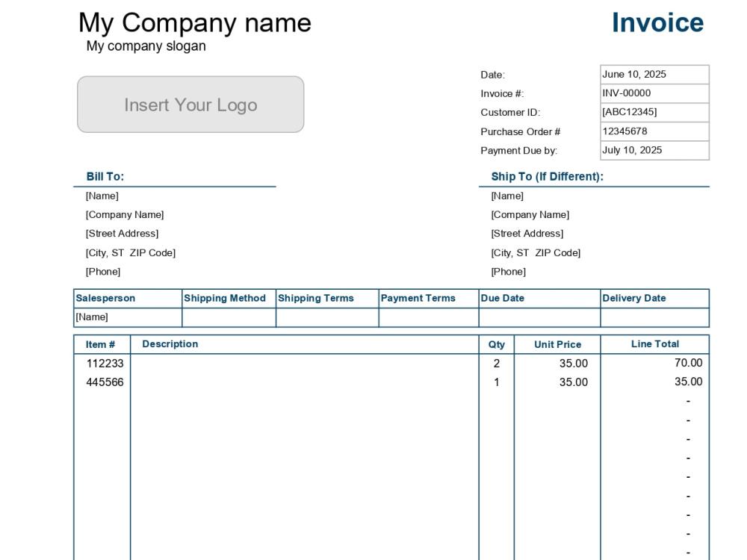Click the Customer ID field [ABC12345]
747x560 pixels.
[654, 113]
